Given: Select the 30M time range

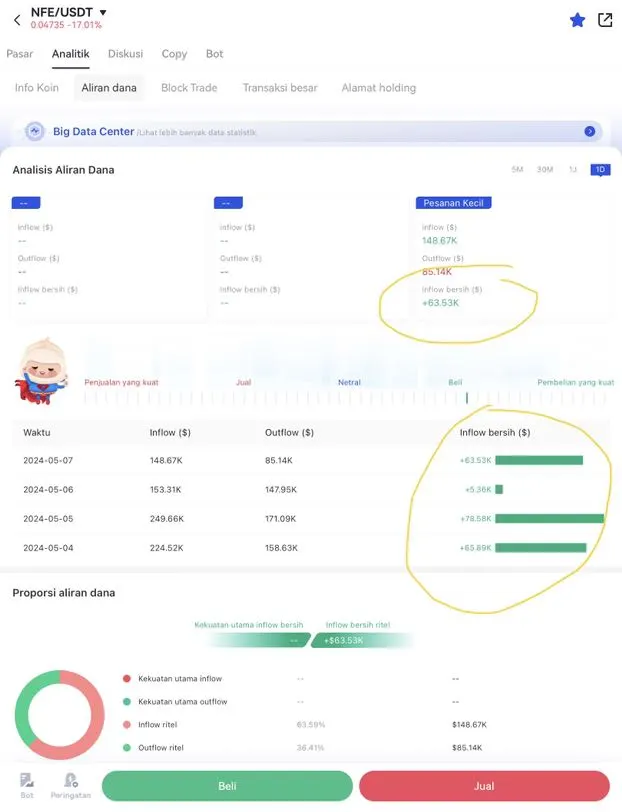Looking at the screenshot, I should [545, 169].
